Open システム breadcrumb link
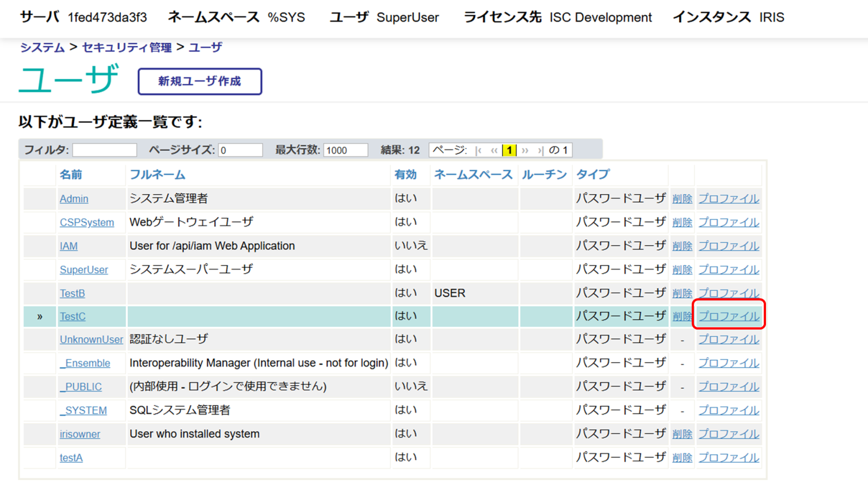Screen dimensions: 868x503 pyautogui.click(x=42, y=48)
